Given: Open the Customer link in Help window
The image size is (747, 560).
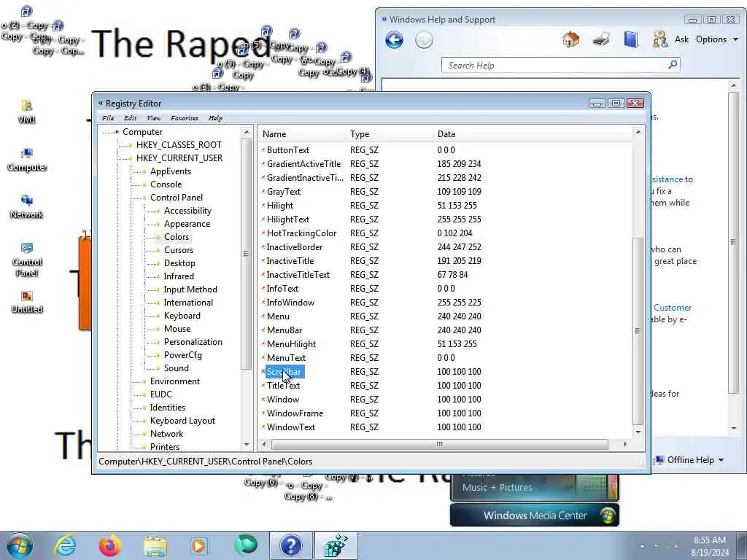Looking at the screenshot, I should point(672,308).
